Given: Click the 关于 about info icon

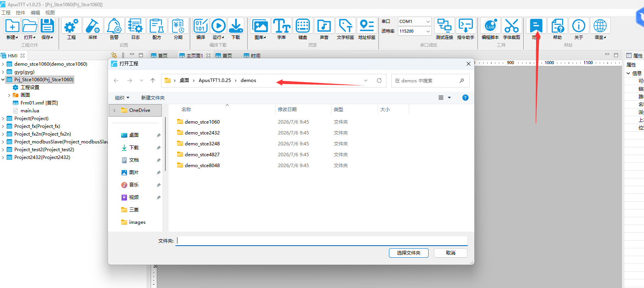Looking at the screenshot, I should 579,26.
